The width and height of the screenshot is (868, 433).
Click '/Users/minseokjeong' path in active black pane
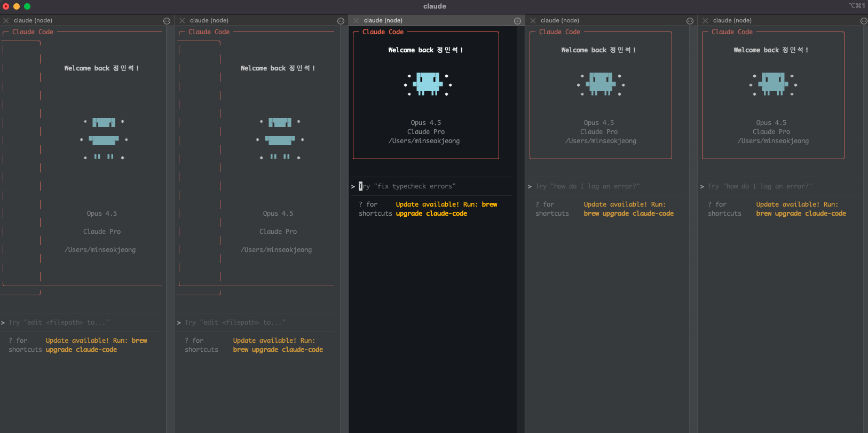click(x=424, y=141)
